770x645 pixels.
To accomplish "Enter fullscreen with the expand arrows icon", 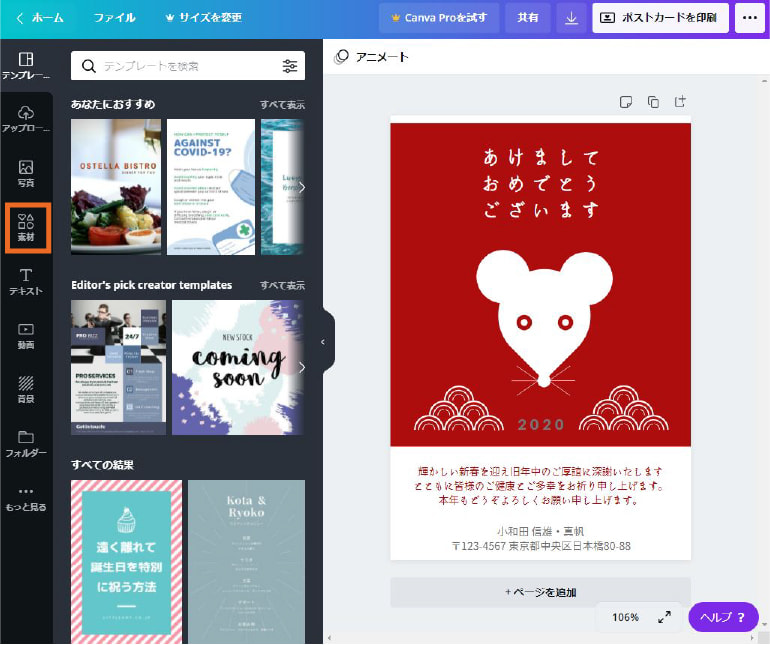I will 664,617.
